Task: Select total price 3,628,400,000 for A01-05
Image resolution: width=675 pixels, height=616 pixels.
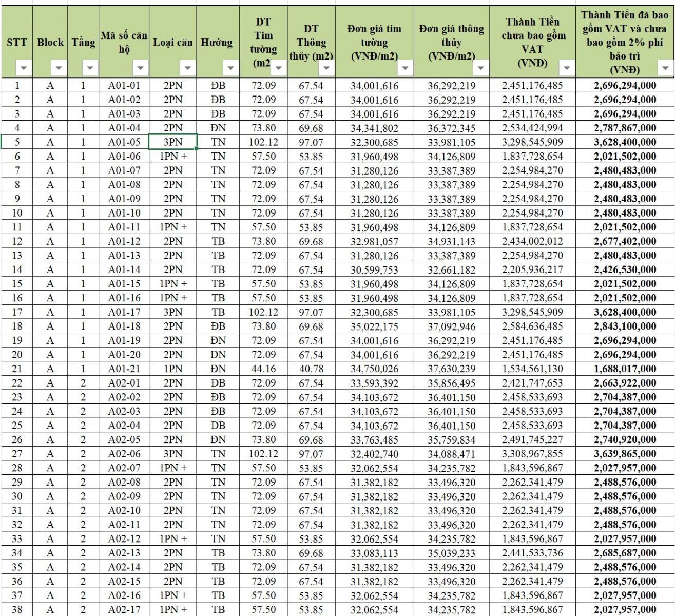Action: click(625, 142)
